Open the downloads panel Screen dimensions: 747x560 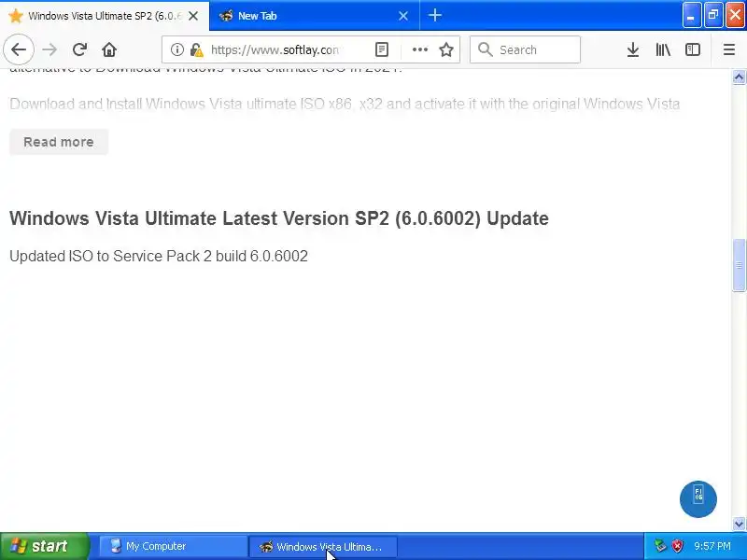(x=633, y=49)
